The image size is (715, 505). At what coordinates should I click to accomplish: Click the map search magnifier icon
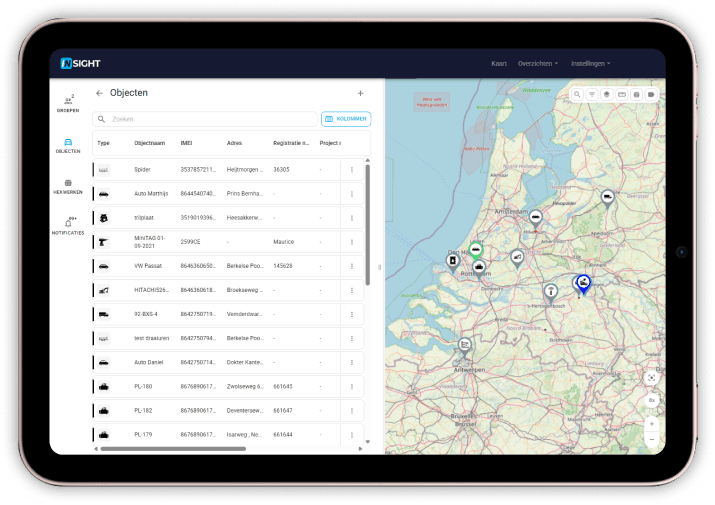click(x=578, y=94)
